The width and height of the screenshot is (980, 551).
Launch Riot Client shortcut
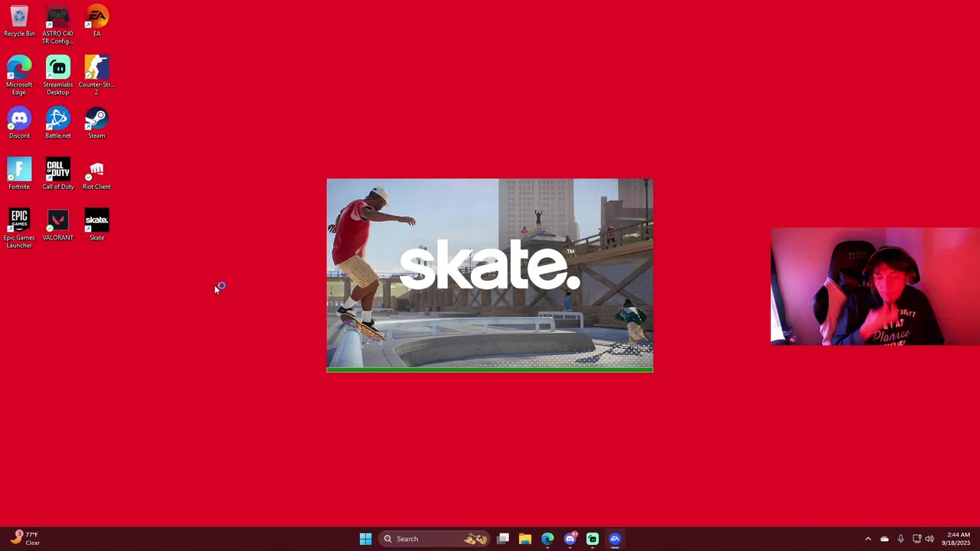(x=96, y=174)
